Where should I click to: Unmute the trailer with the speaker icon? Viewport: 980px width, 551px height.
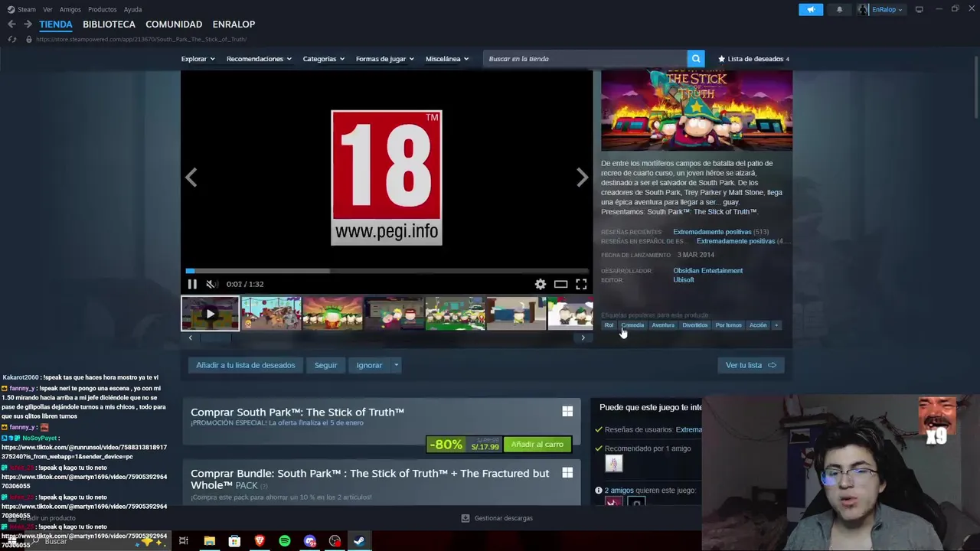tap(211, 284)
